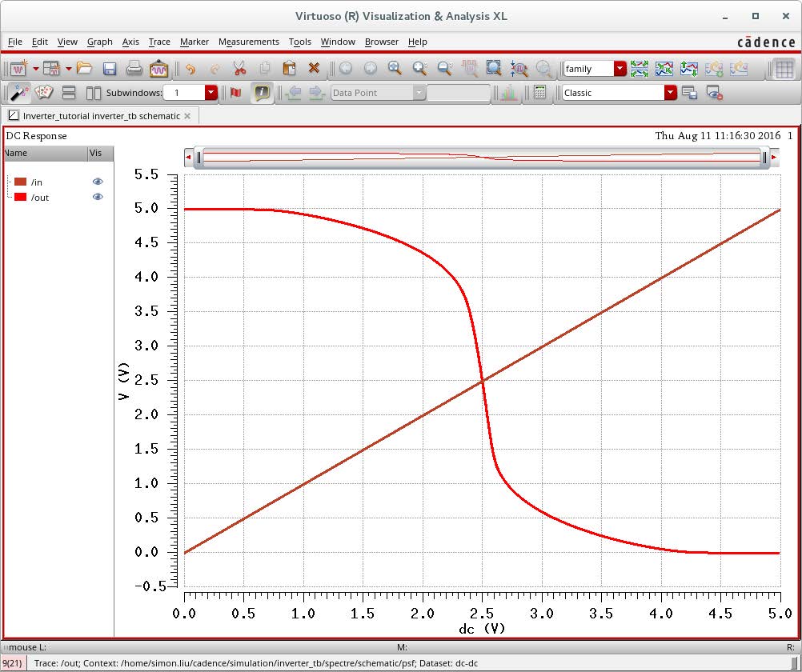Viewport: 802px width, 672px height.
Task: Click the red flag marker icon
Action: coord(235,93)
